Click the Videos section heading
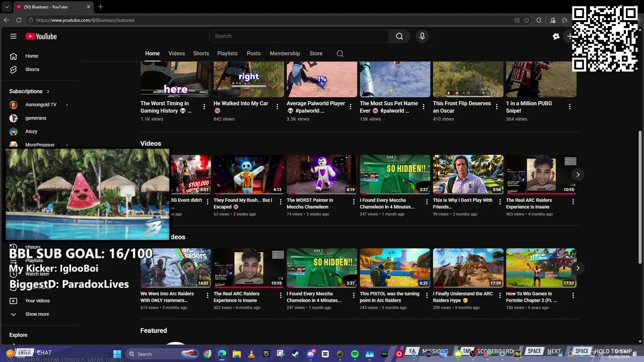Screen dimensions: 644x362 (x=151, y=144)
